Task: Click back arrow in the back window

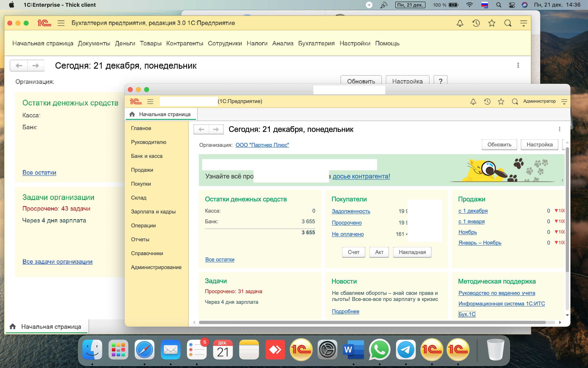Action: tap(19, 65)
